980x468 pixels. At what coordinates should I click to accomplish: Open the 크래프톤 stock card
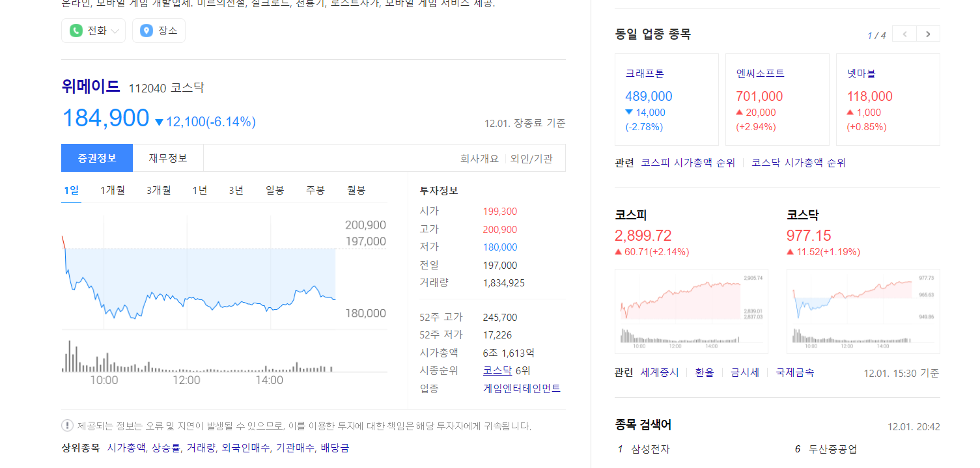click(667, 100)
